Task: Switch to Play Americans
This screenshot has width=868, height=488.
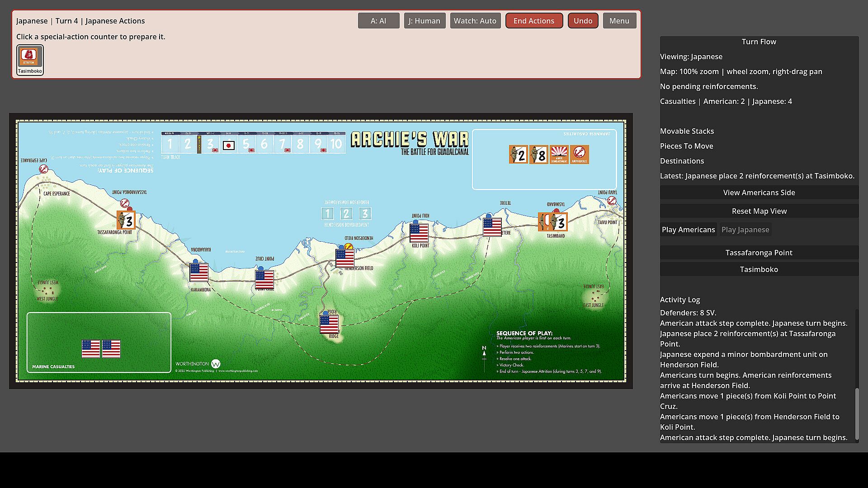Action: [689, 230]
